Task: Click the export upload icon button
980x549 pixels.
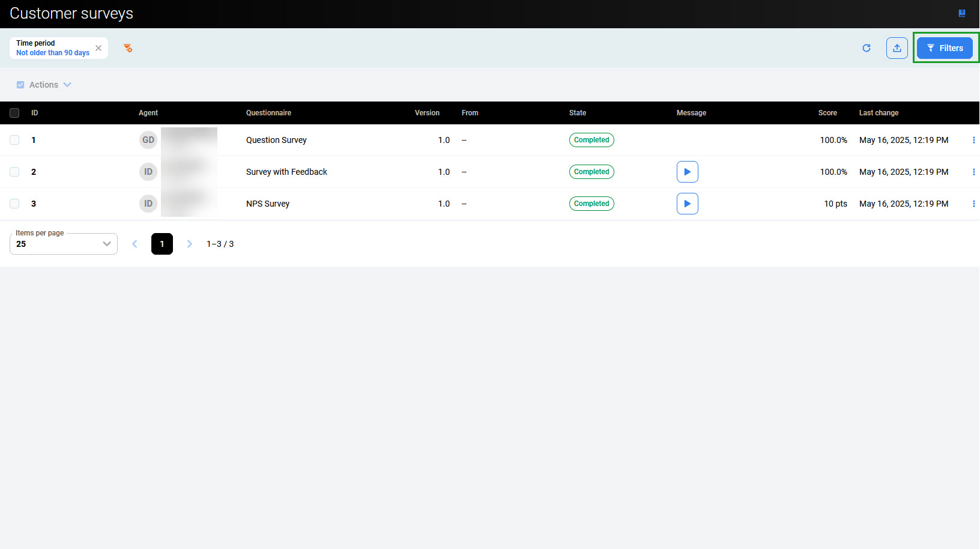Action: [x=897, y=48]
